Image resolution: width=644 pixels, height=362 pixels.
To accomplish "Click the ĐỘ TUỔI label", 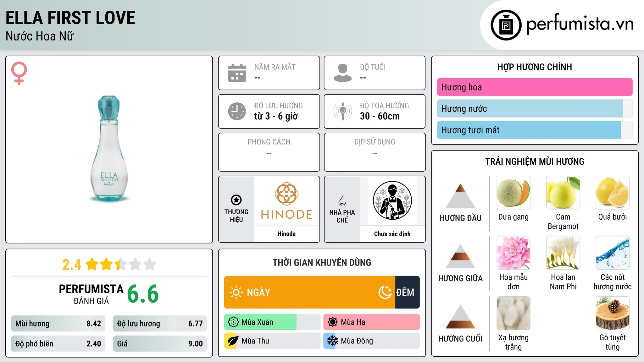I will 373,67.
